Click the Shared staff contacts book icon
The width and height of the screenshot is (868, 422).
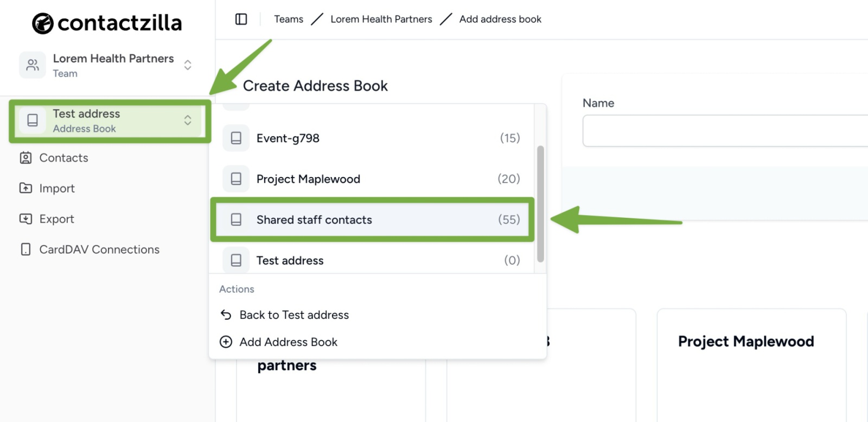tap(236, 219)
